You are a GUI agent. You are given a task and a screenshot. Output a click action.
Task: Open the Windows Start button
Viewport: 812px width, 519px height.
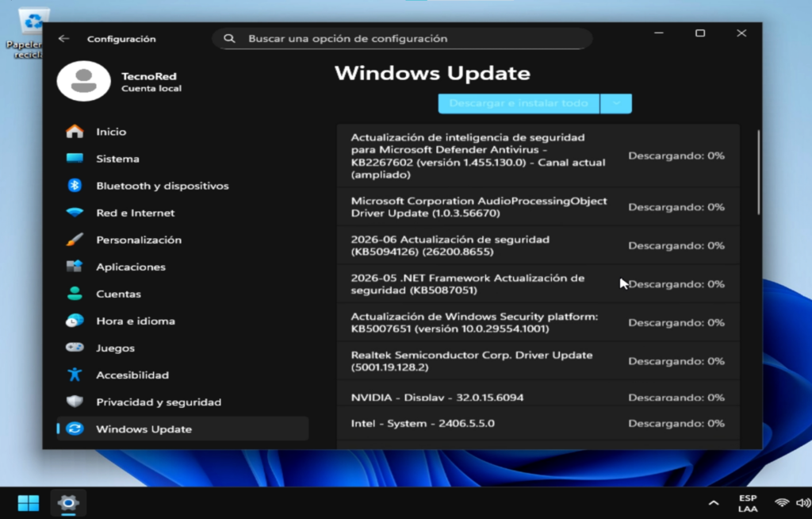tap(28, 502)
